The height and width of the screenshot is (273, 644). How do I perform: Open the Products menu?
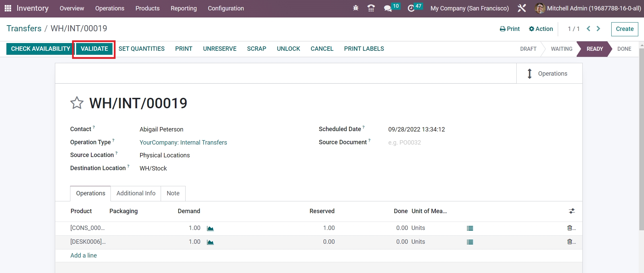[x=148, y=8]
